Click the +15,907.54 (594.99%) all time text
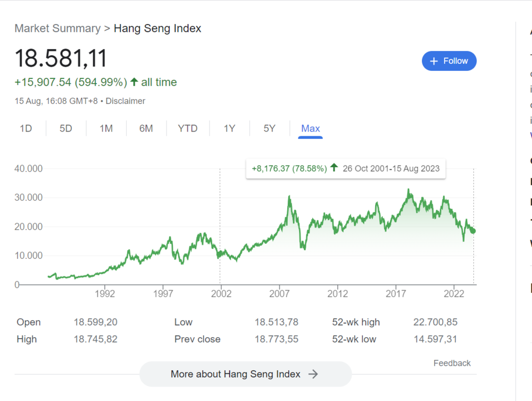532x401 pixels. pos(96,82)
